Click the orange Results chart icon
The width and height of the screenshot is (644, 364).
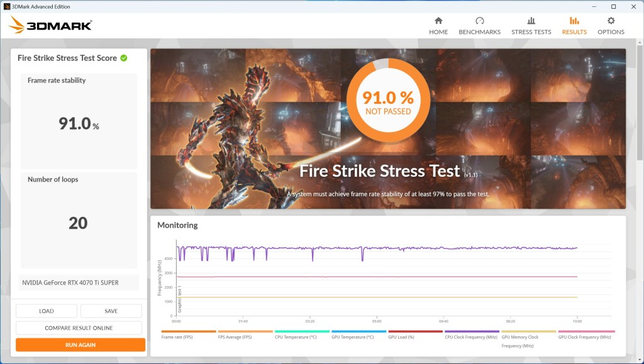(574, 20)
